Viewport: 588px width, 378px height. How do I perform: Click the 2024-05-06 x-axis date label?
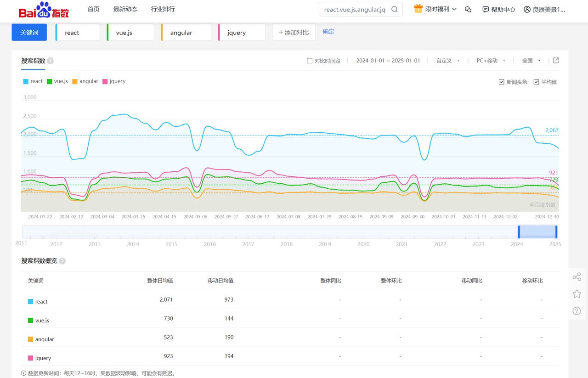195,217
